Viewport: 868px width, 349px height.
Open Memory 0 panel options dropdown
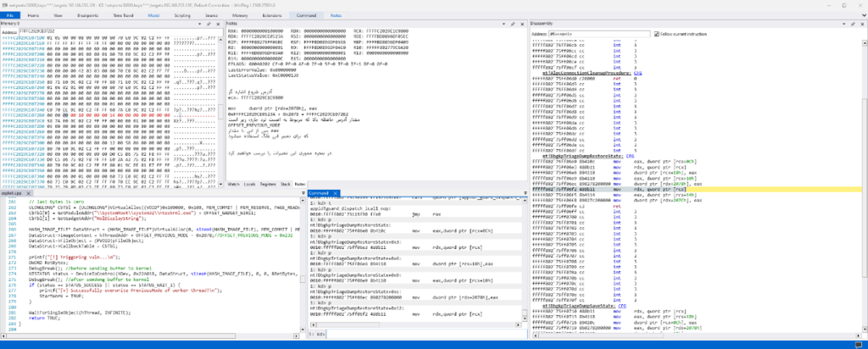[x=200, y=25]
